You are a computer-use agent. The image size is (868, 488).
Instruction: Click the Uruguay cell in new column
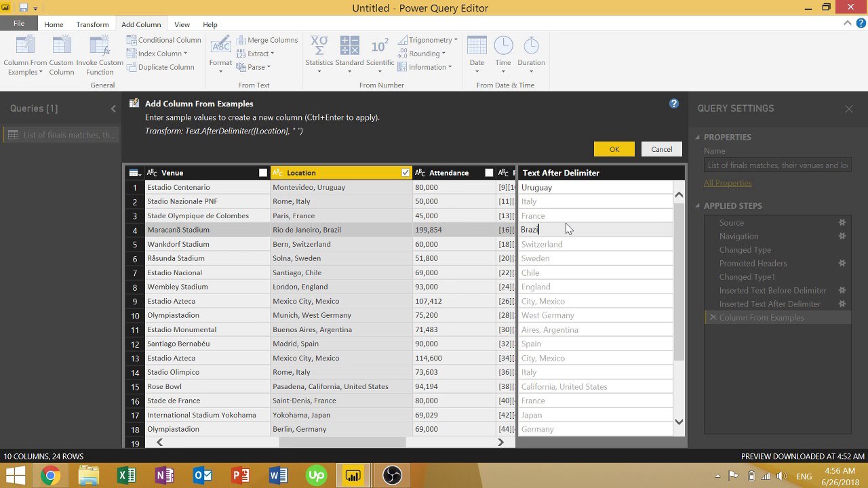[595, 188]
